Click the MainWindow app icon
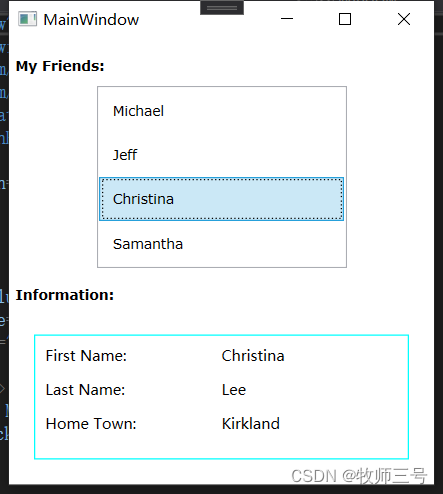Screen dimensions: 443x494 [27, 19]
